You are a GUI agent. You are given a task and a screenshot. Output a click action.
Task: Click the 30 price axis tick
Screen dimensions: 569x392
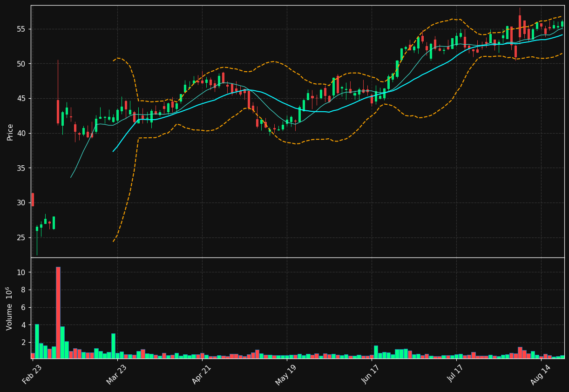point(21,203)
